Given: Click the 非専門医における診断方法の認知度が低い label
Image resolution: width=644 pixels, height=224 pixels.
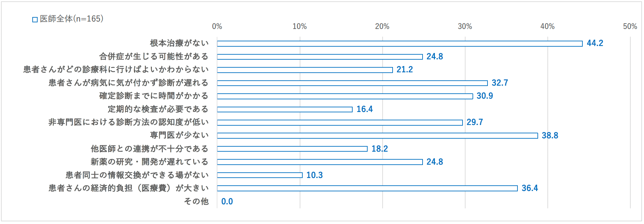Looking at the screenshot, I should 129,122.
